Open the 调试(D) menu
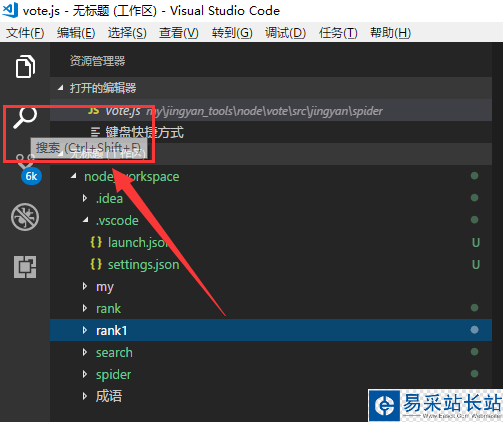 coord(285,33)
